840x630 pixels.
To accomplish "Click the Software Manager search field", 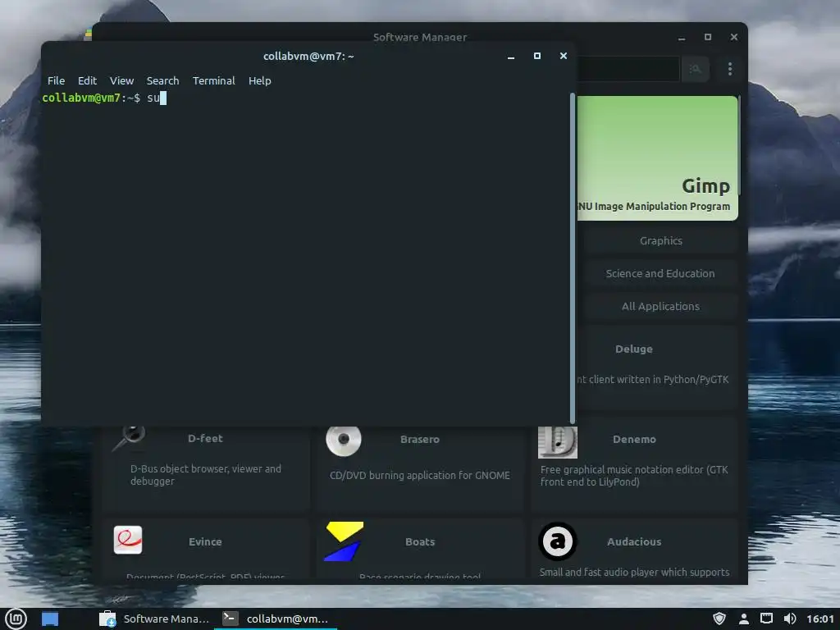I will (628, 69).
